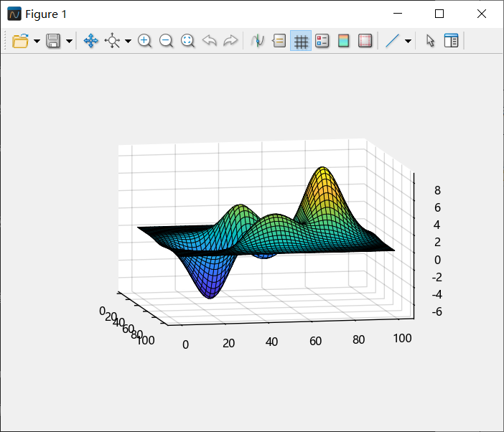Open the Save options dropdown arrow
Screen dimensions: 504x432
(x=69, y=41)
